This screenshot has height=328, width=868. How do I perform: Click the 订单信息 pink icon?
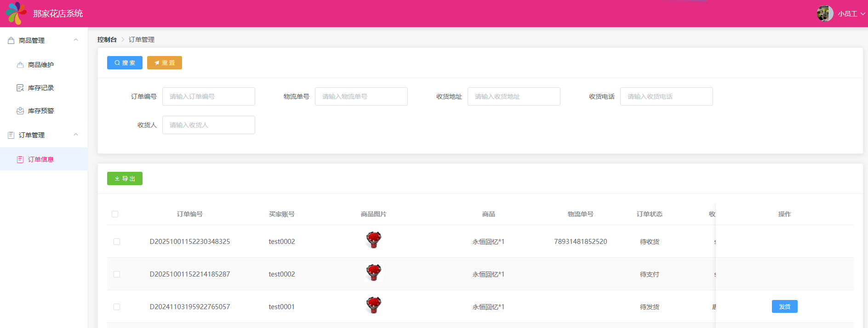(20, 159)
